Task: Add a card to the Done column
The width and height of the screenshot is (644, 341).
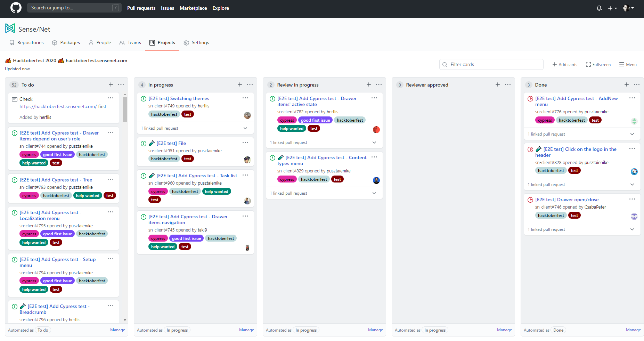Action: point(627,84)
